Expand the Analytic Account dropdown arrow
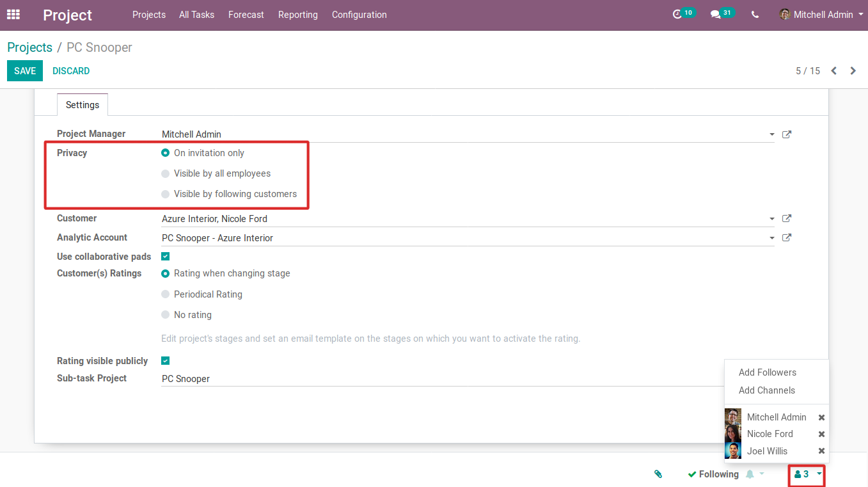The width and height of the screenshot is (868, 487). point(771,238)
